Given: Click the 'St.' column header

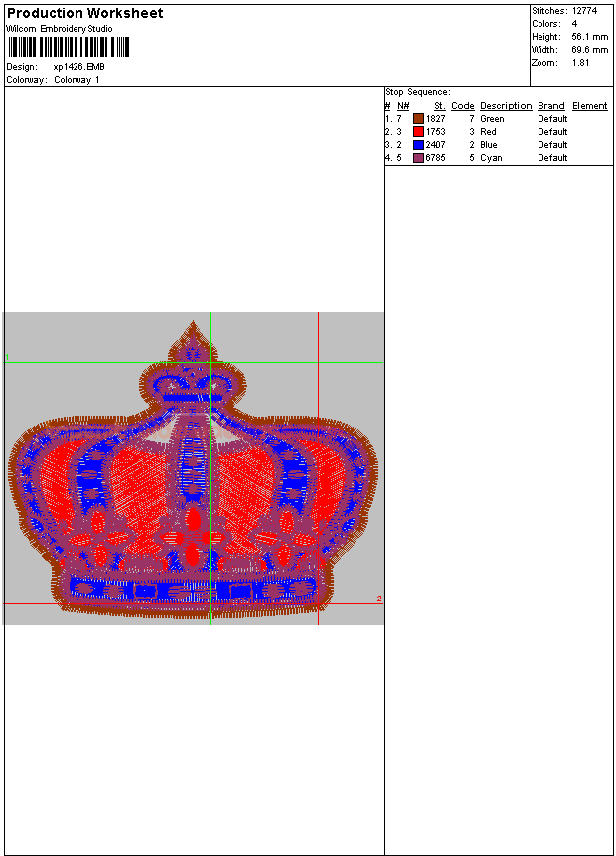Looking at the screenshot, I should [x=440, y=106].
